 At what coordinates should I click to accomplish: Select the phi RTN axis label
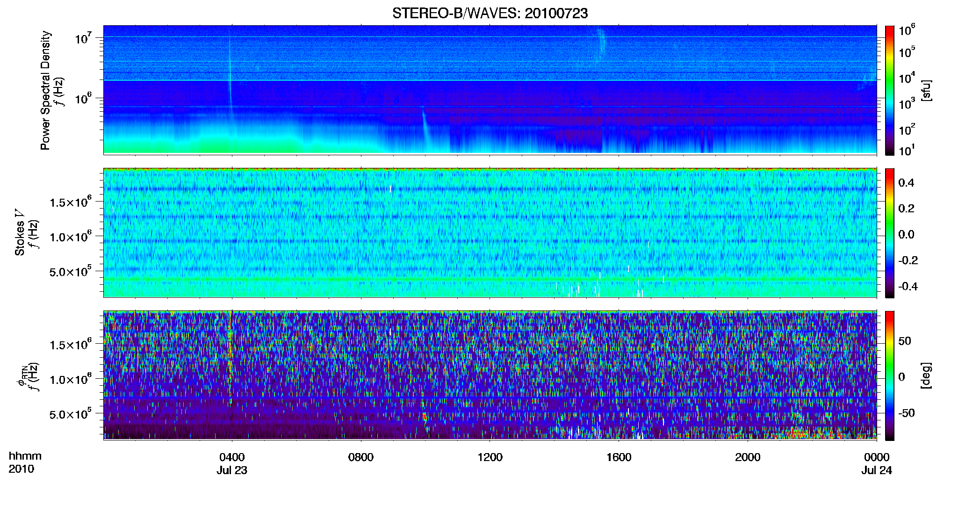tap(22, 376)
